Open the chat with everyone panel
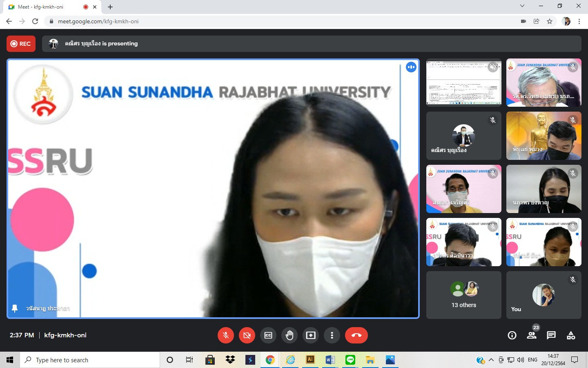This screenshot has height=368, width=588. coord(551,335)
